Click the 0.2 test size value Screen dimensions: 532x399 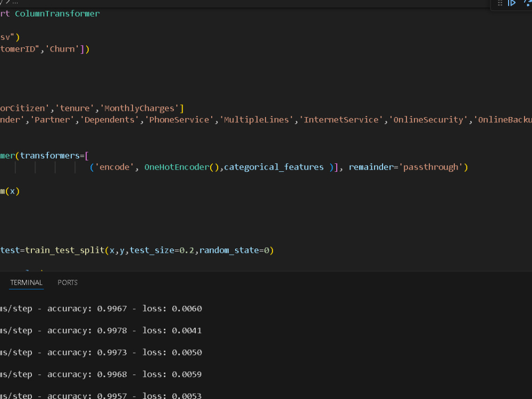pos(187,251)
